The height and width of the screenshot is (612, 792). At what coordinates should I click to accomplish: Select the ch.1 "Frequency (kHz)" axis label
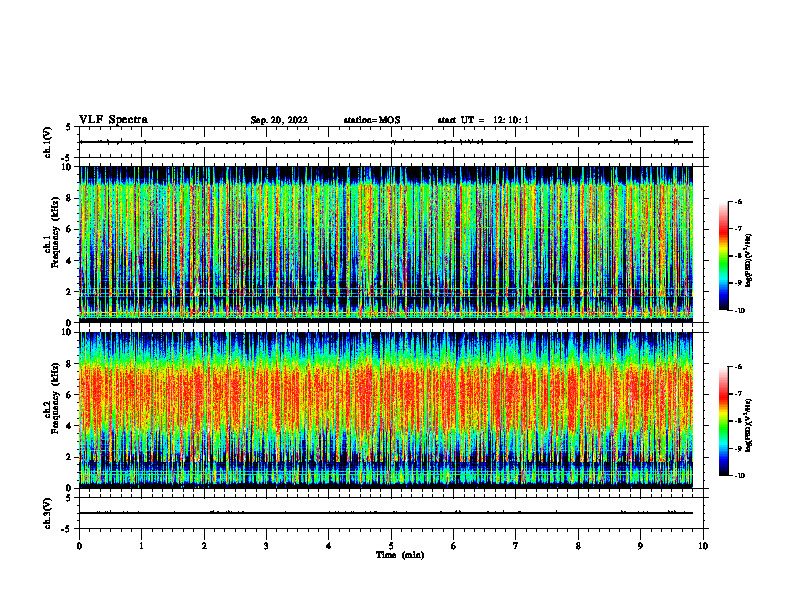[x=55, y=232]
